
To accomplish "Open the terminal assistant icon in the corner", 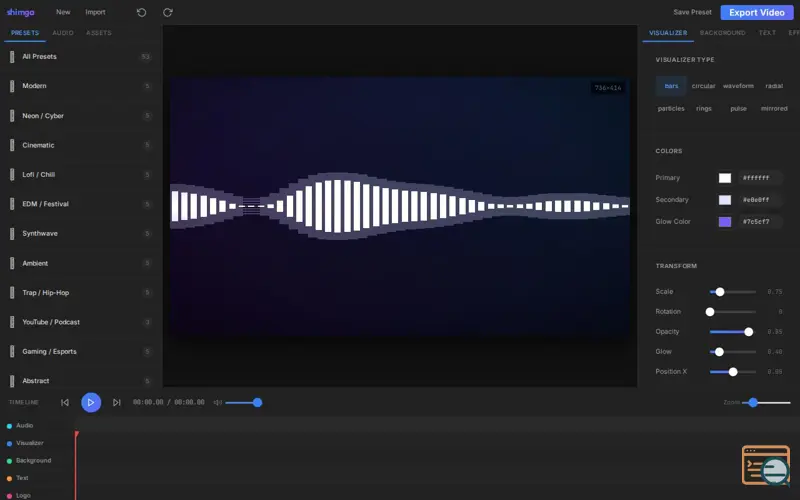I will [766, 465].
